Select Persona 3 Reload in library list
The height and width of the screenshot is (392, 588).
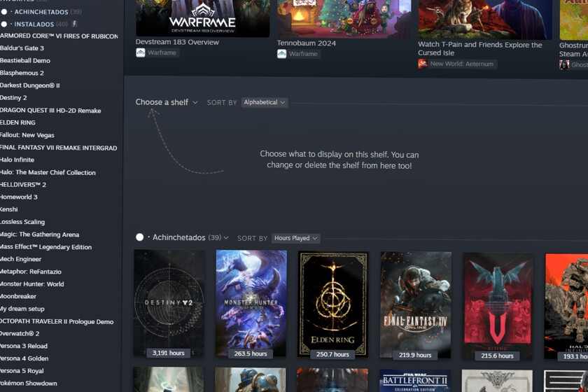(24, 346)
